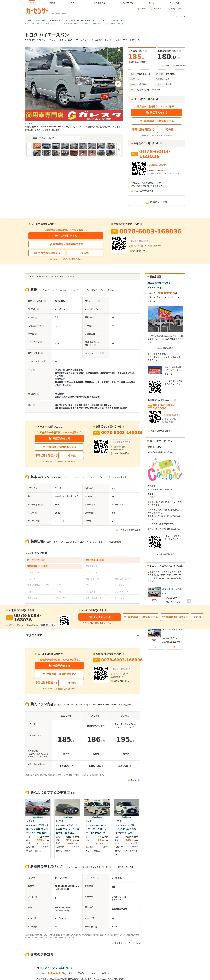Image resolution: width=210 pixels, height=980 pixels.
Task: Click 来店予約をする in the top sidebar
Action: click(157, 113)
